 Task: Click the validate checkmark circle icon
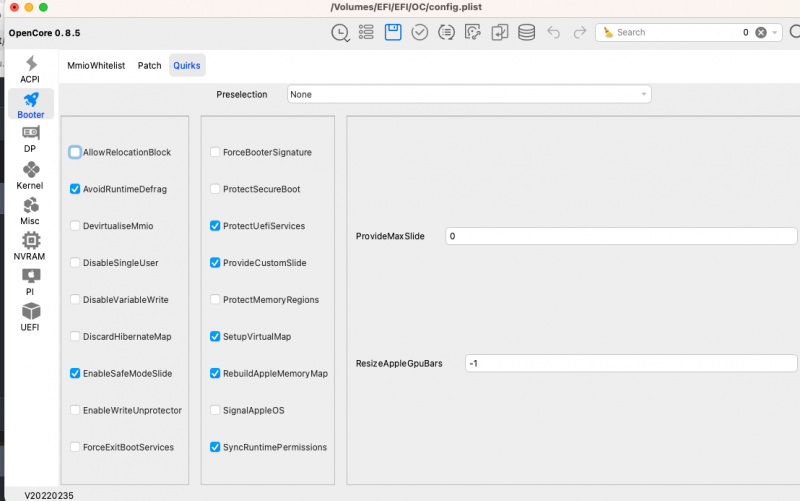click(419, 33)
